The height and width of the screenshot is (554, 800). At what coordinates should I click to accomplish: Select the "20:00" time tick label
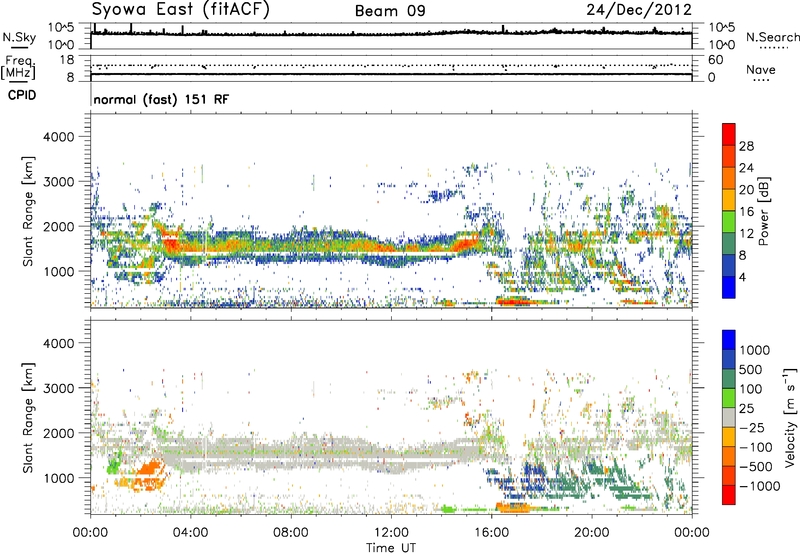tap(591, 533)
